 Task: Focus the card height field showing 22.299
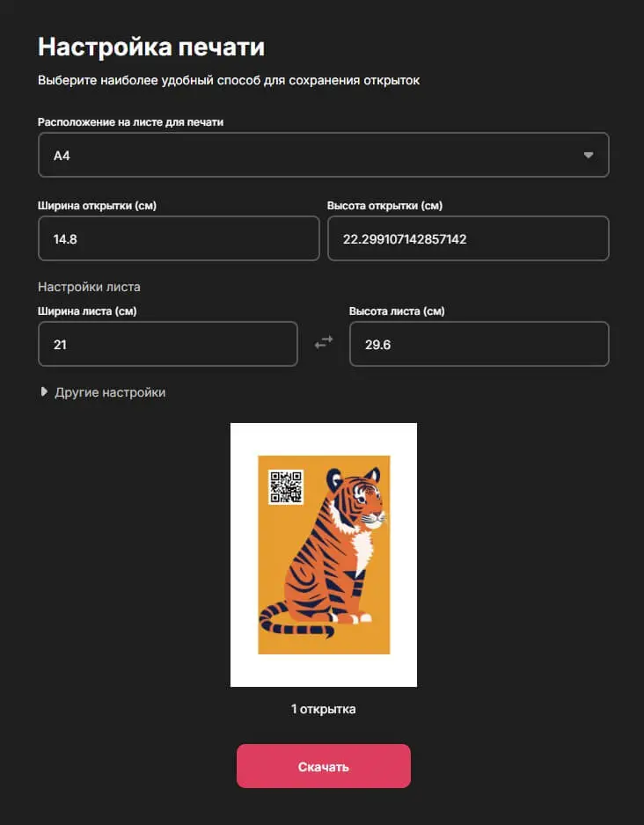tap(468, 238)
